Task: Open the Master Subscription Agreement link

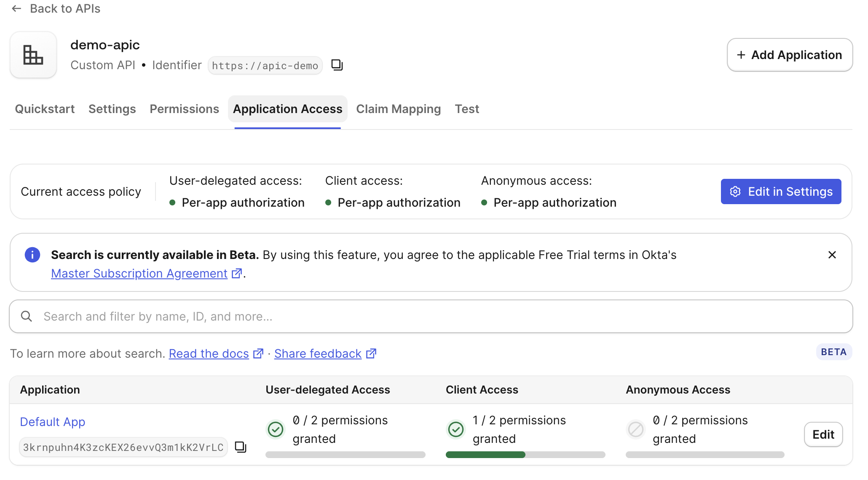Action: [x=139, y=273]
